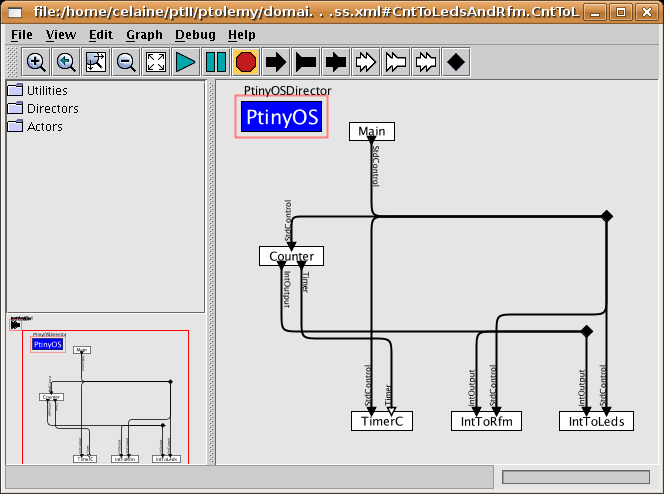
Task: Open the Graph menu
Action: (144, 35)
